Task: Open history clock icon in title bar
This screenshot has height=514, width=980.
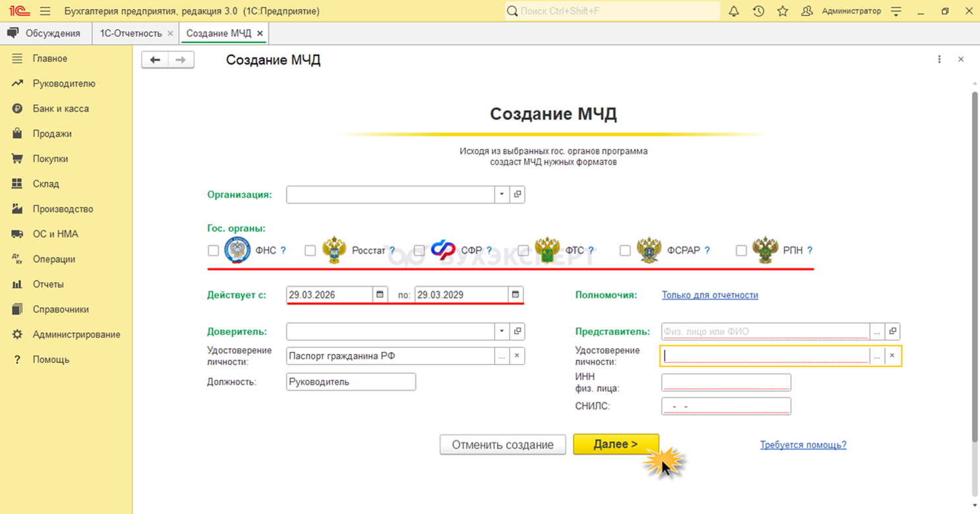Action: [759, 11]
